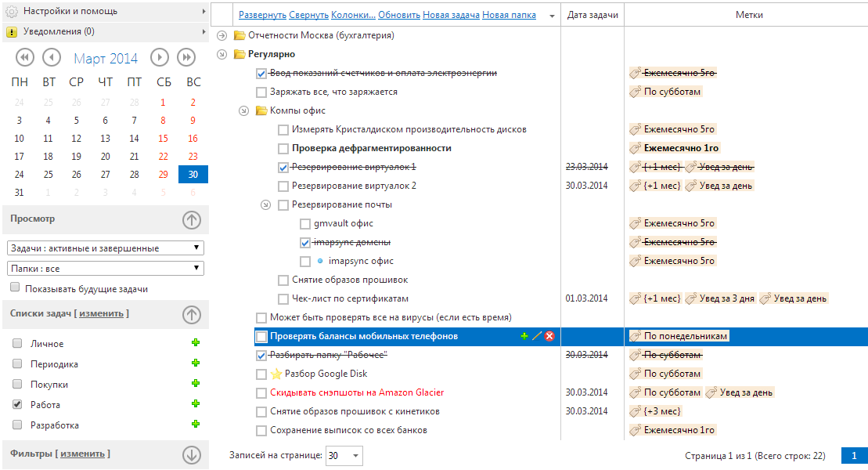Create a task via Новая задача

click(451, 15)
